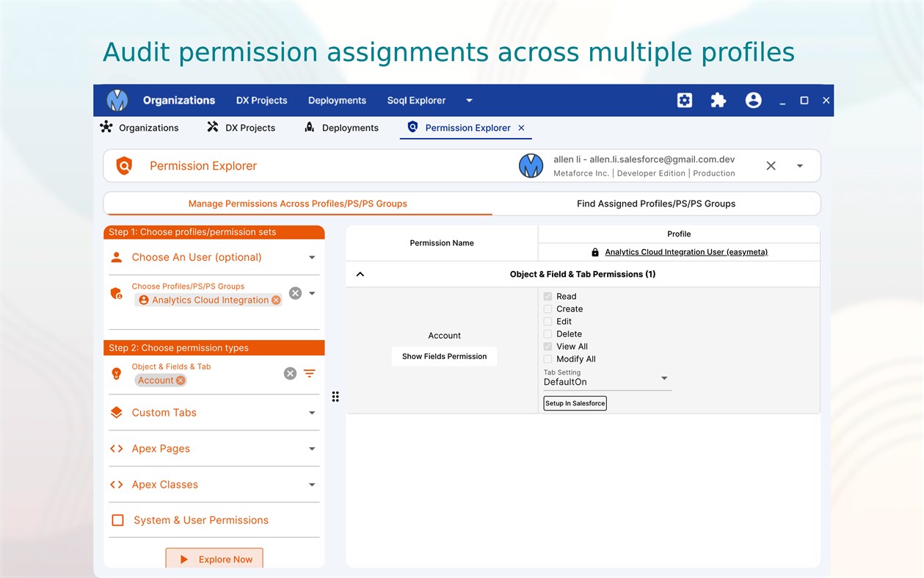
Task: Close the Permission Explorer tab
Action: pos(521,128)
